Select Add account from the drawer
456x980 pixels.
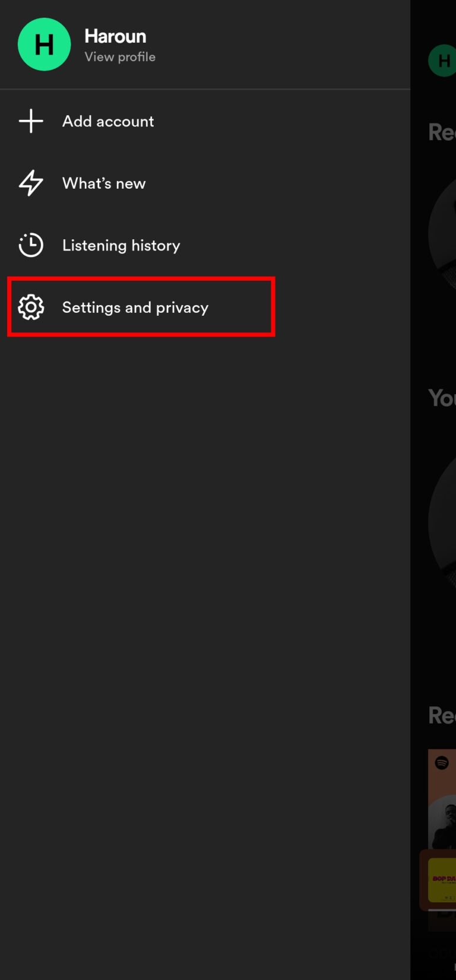tap(108, 120)
